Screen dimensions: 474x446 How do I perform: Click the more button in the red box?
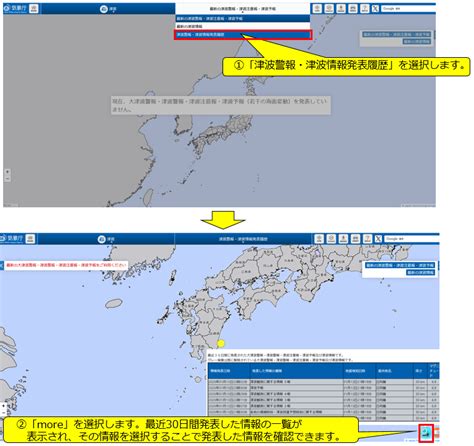point(426,433)
